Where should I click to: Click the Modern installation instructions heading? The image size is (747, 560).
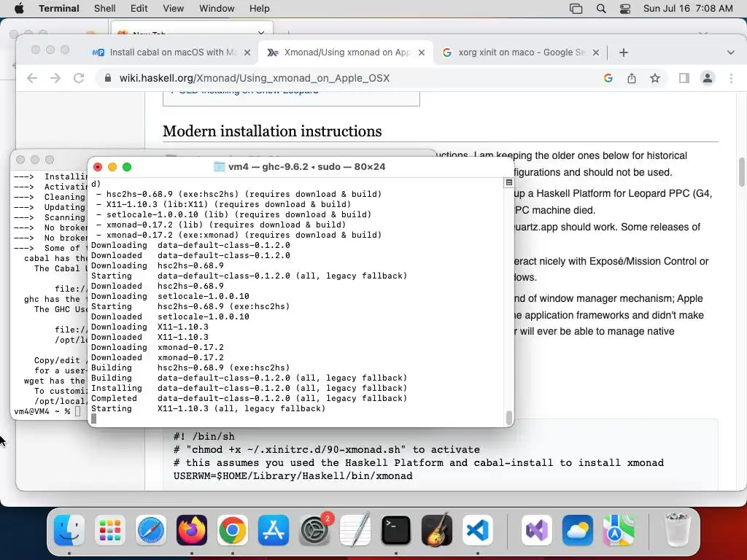click(272, 131)
